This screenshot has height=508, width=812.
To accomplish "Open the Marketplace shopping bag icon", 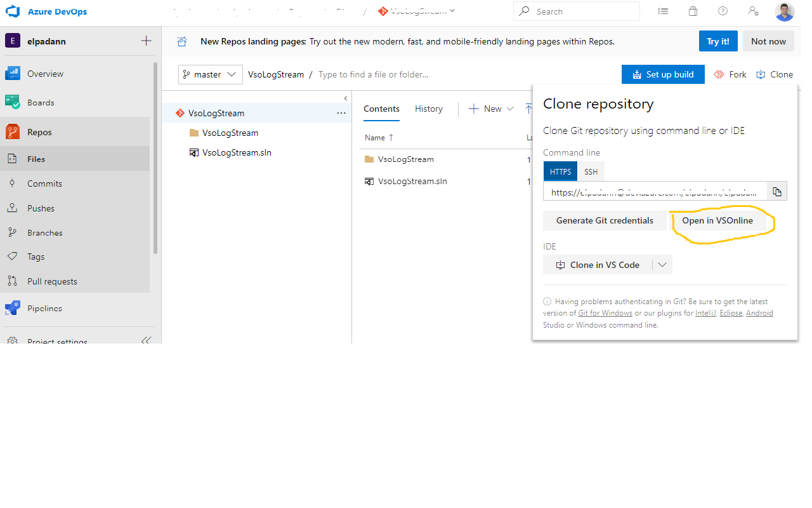I will (x=693, y=11).
